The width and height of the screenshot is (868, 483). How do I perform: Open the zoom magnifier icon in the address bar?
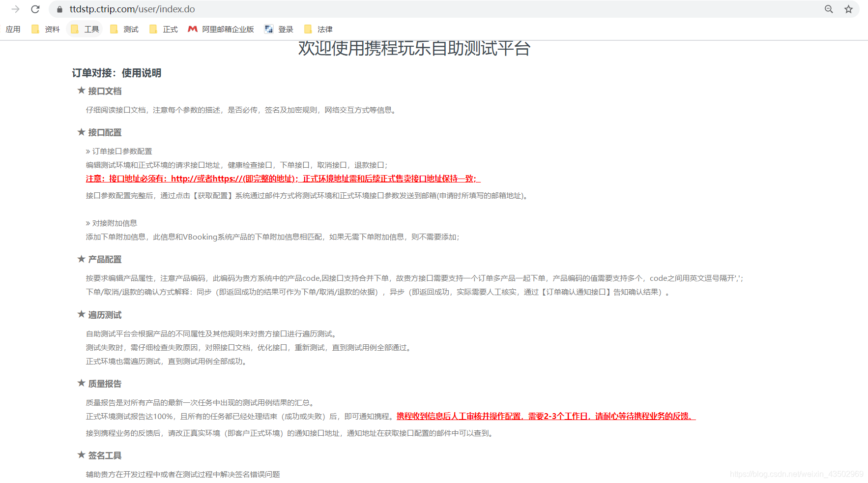829,9
